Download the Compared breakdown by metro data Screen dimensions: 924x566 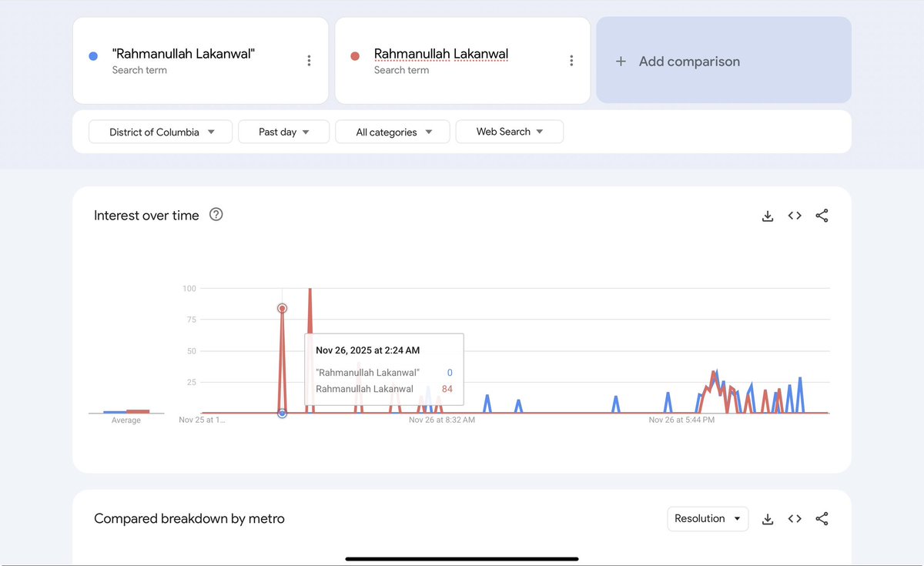[767, 518]
